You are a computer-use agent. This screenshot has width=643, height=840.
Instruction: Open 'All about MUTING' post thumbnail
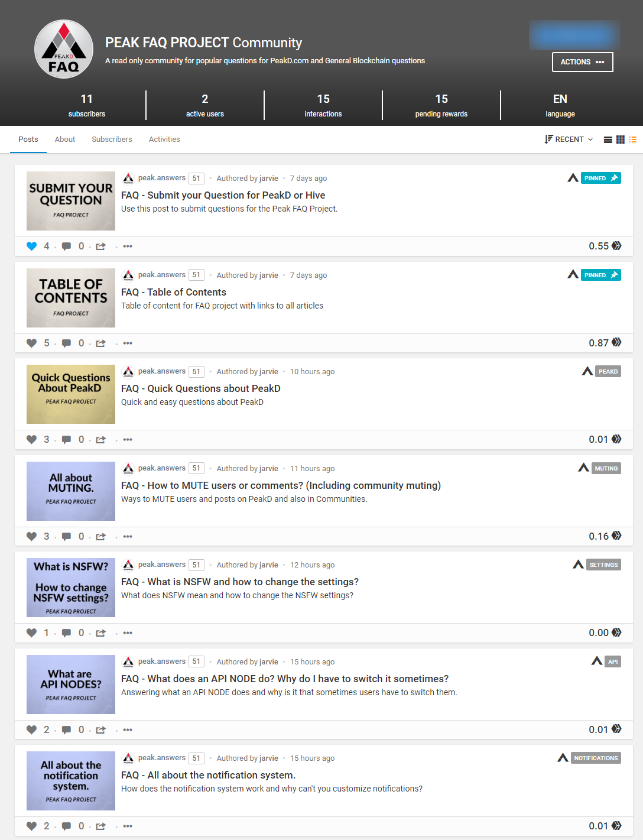tap(71, 491)
